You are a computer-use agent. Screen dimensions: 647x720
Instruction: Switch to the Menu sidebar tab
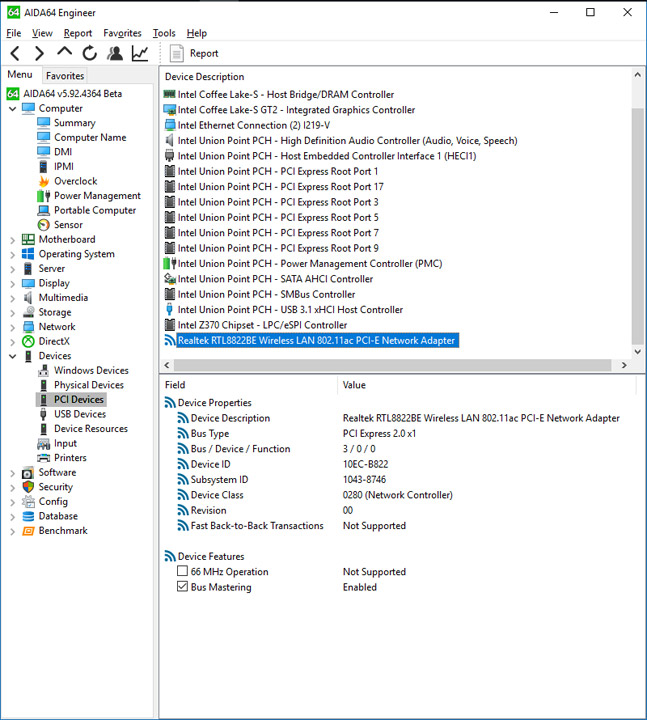[20, 74]
